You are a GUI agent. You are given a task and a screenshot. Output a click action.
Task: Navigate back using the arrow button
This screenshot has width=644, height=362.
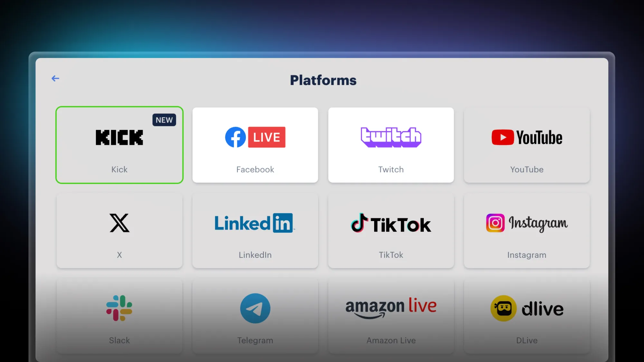[x=55, y=78]
